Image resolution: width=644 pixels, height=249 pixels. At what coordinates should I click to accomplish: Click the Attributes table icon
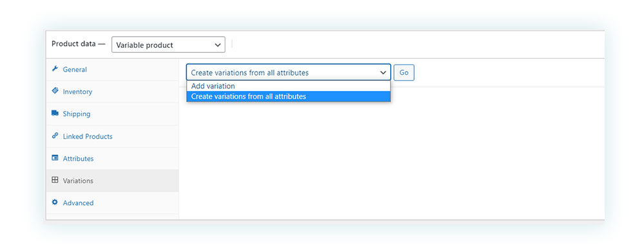click(x=55, y=158)
